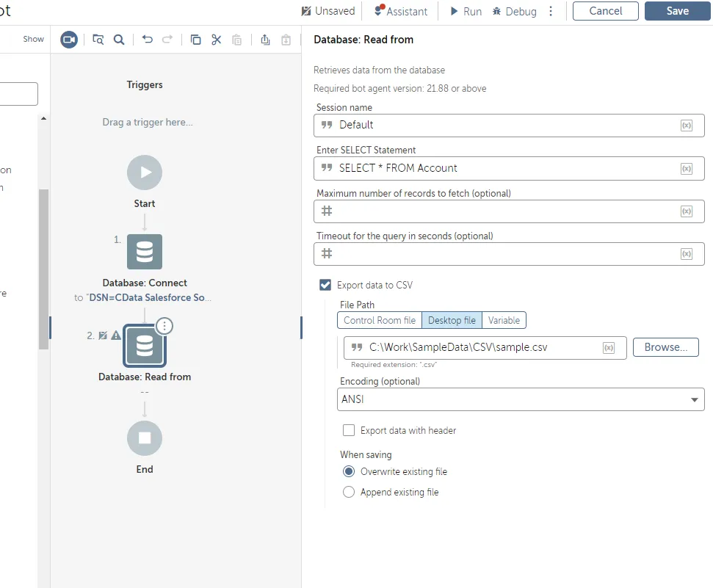Click the magnifier search icon in toolbar
Viewport: 713px width, 588px height.
[118, 40]
